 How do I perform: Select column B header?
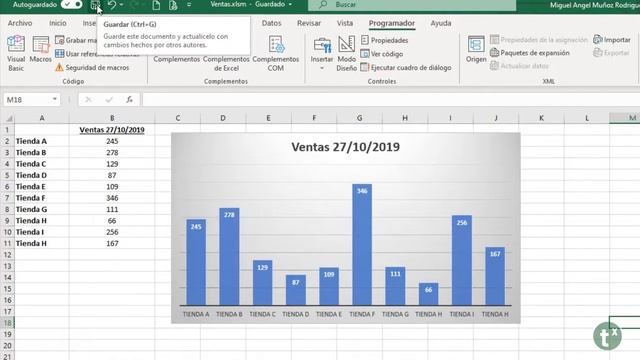point(112,118)
